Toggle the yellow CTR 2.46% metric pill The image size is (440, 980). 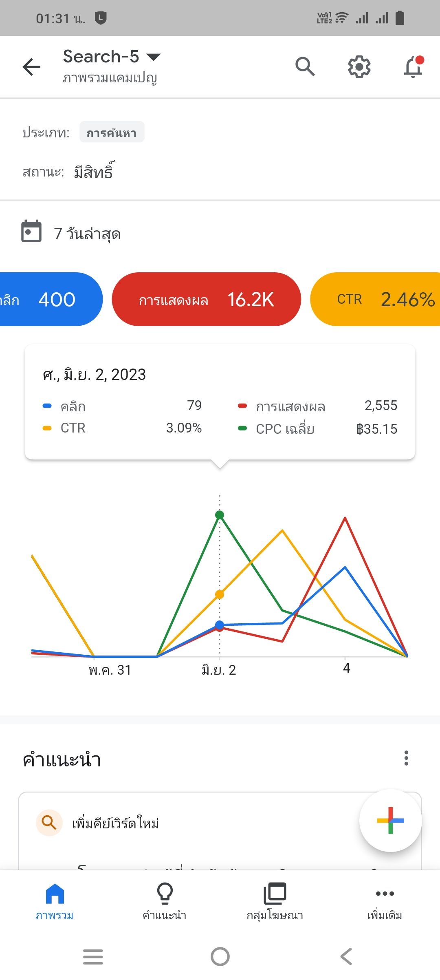click(x=375, y=299)
